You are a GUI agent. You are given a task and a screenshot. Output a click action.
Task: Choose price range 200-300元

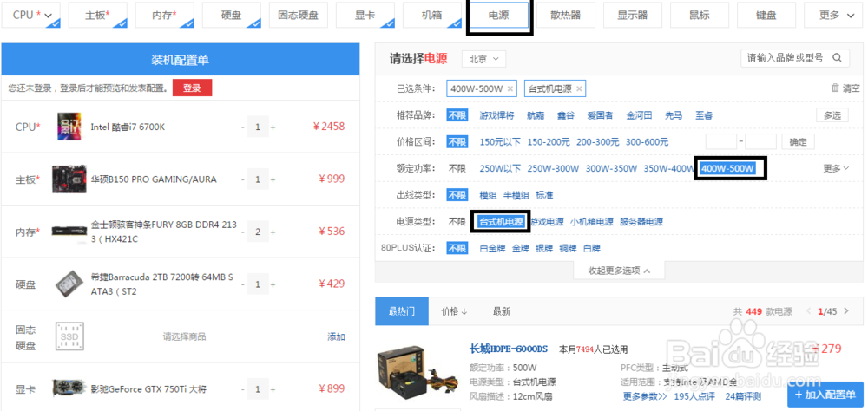click(x=598, y=142)
